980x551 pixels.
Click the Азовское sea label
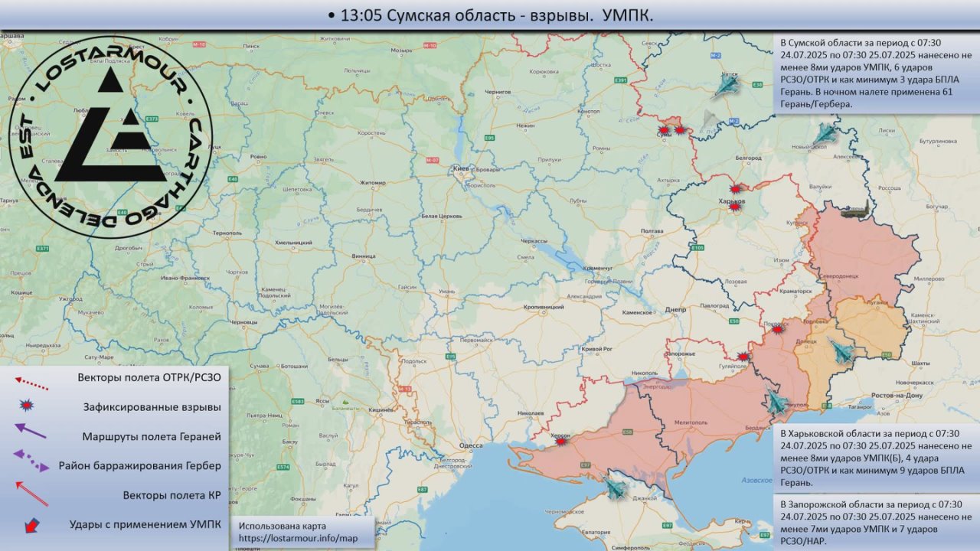[x=756, y=480]
